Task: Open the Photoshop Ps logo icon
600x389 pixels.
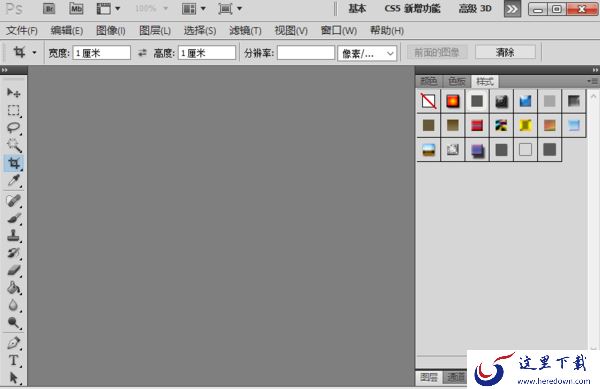Action: click(14, 8)
